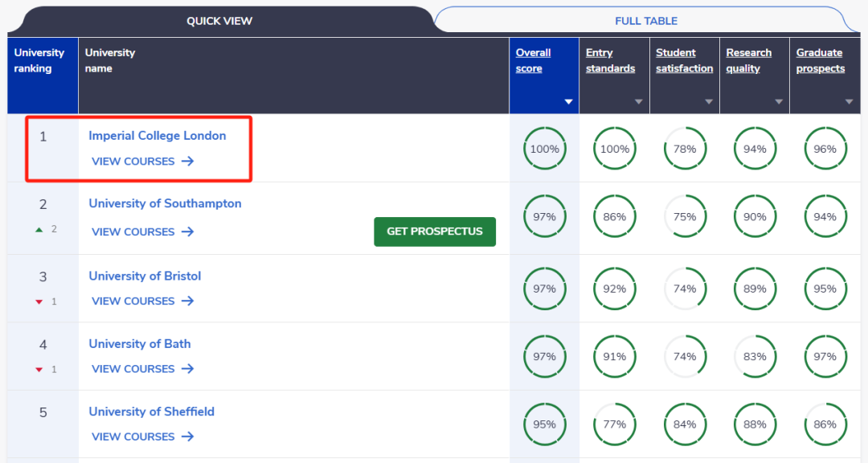Click Sheffield's 84% student satisfaction circle
868x463 pixels.
coord(685,424)
